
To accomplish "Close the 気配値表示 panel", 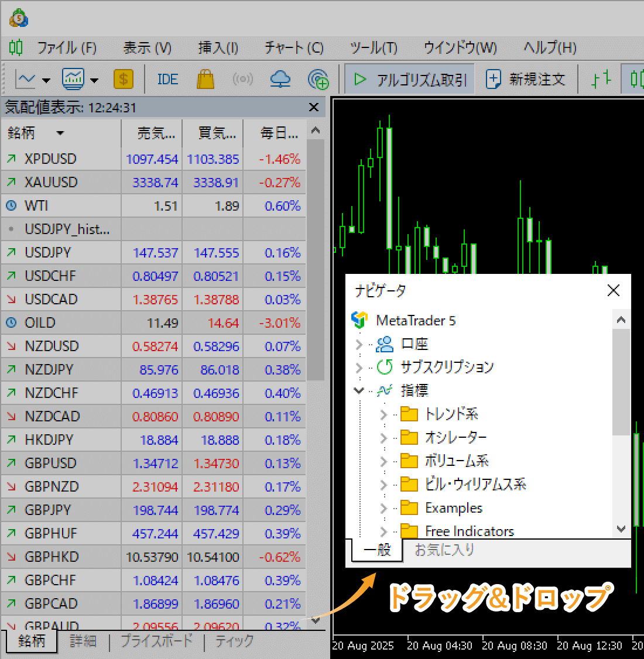I will coord(314,107).
